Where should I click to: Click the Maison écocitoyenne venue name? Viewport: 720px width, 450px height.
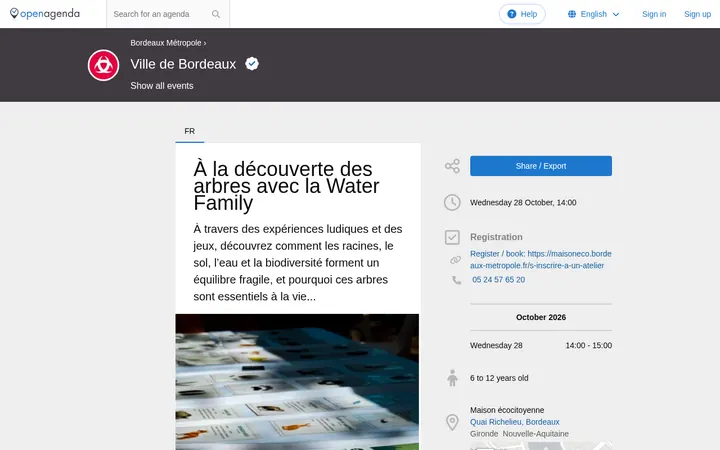[x=507, y=410]
